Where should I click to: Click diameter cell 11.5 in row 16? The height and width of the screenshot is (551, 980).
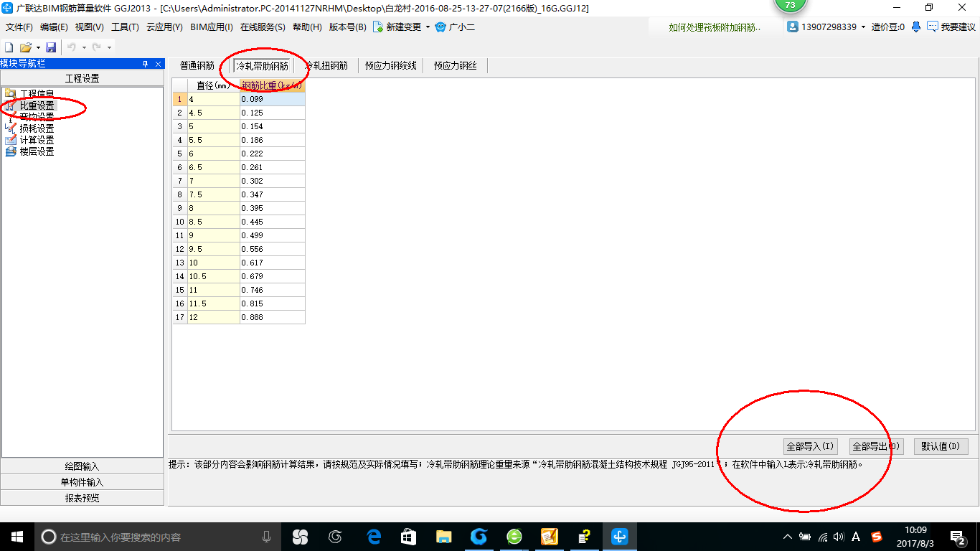click(213, 303)
